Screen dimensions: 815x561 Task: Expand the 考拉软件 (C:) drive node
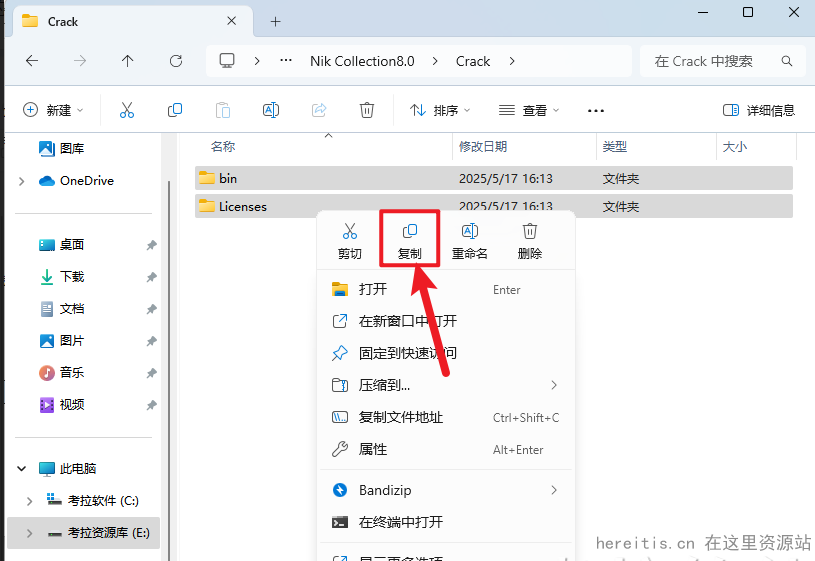(x=30, y=501)
